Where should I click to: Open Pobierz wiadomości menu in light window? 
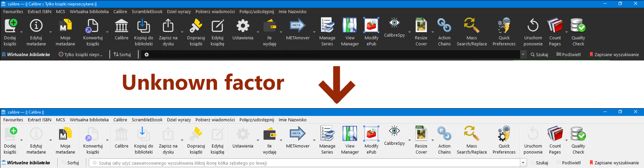[x=215, y=120]
